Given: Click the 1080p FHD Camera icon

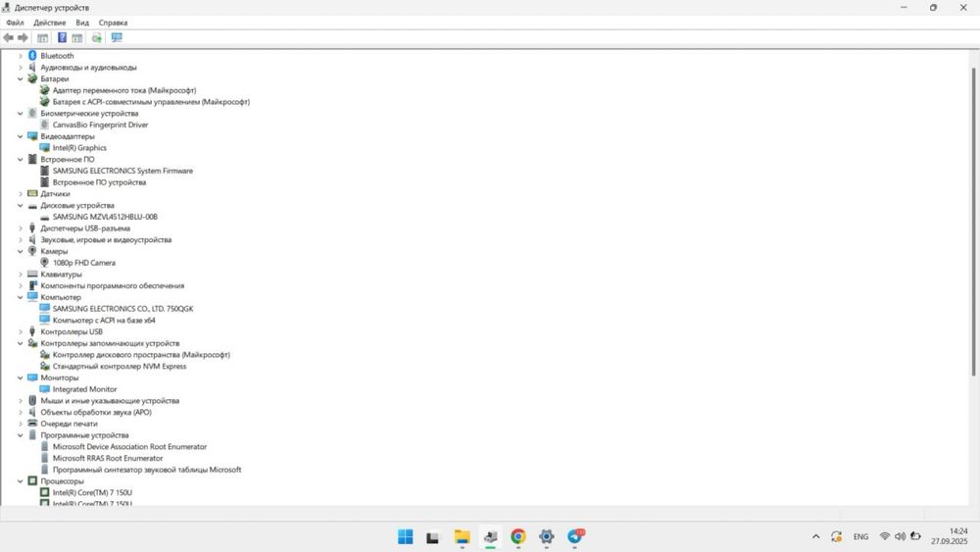Looking at the screenshot, I should (x=44, y=263).
